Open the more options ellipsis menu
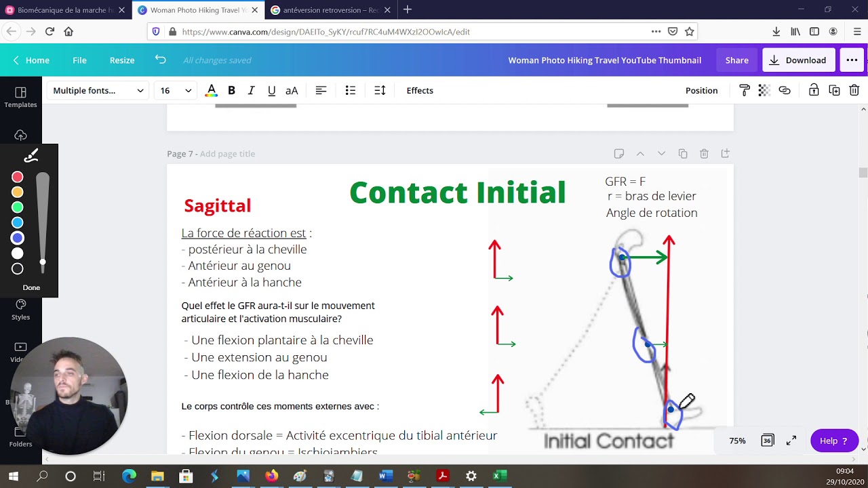This screenshot has height=488, width=868. pyautogui.click(x=852, y=60)
